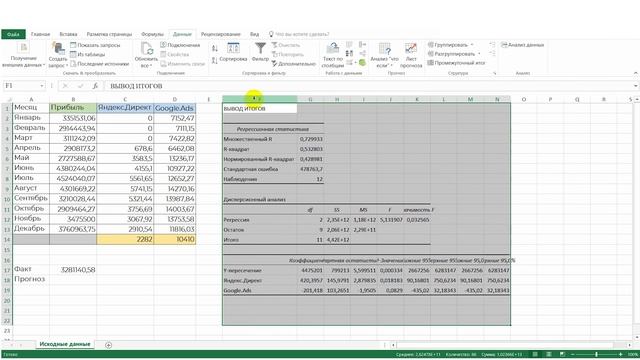640x360 pixels.
Task: Select orange cell with 10410
Action: 174,239
